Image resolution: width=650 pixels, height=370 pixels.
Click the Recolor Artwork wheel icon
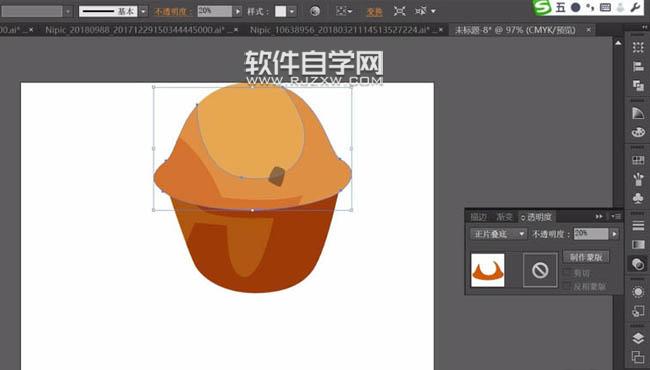click(x=315, y=11)
